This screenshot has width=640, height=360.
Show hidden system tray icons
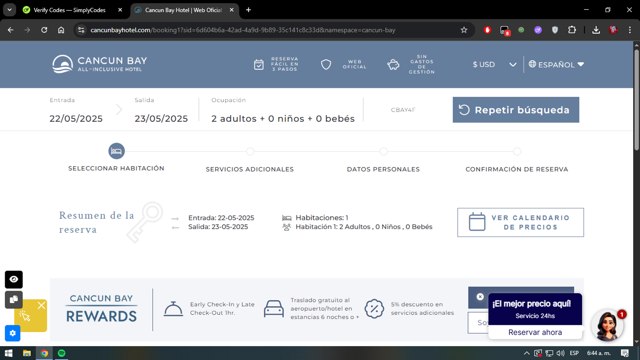pyautogui.click(x=527, y=353)
